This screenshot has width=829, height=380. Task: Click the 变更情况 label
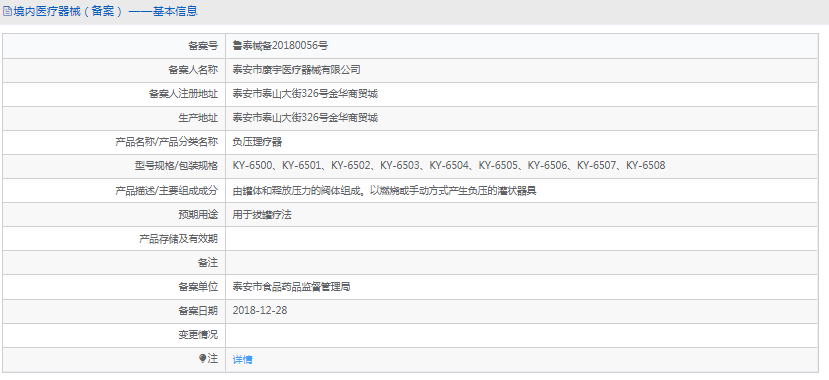point(198,335)
